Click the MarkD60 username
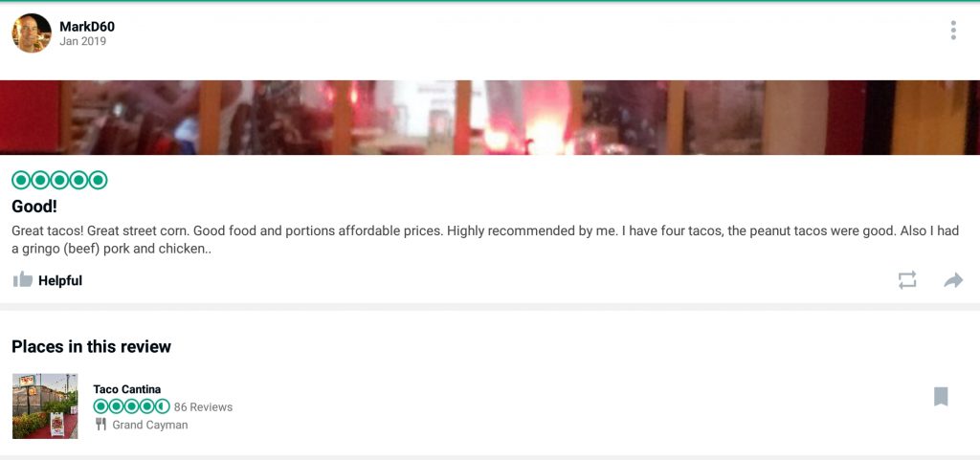980x460 pixels. 87,26
